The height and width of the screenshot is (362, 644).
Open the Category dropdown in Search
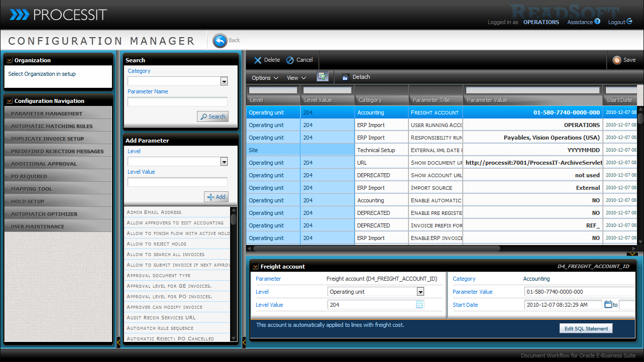[224, 81]
